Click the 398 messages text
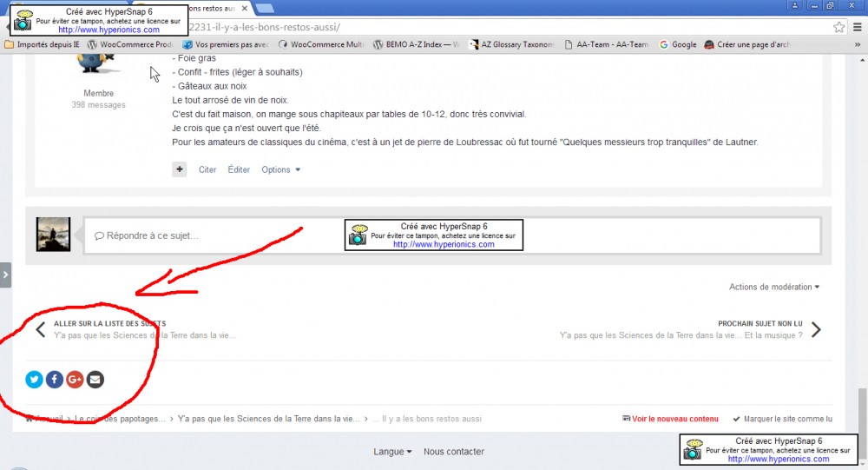The width and height of the screenshot is (868, 470). [99, 105]
